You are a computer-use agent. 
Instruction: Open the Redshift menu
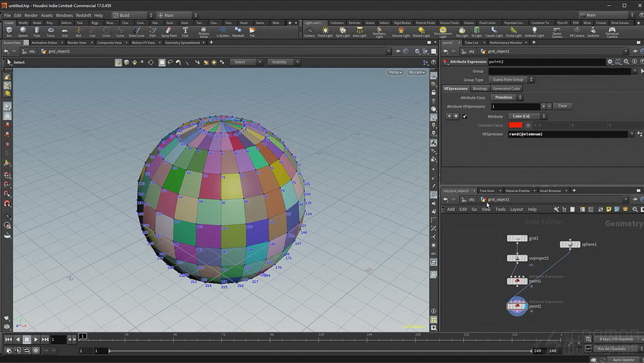point(83,15)
